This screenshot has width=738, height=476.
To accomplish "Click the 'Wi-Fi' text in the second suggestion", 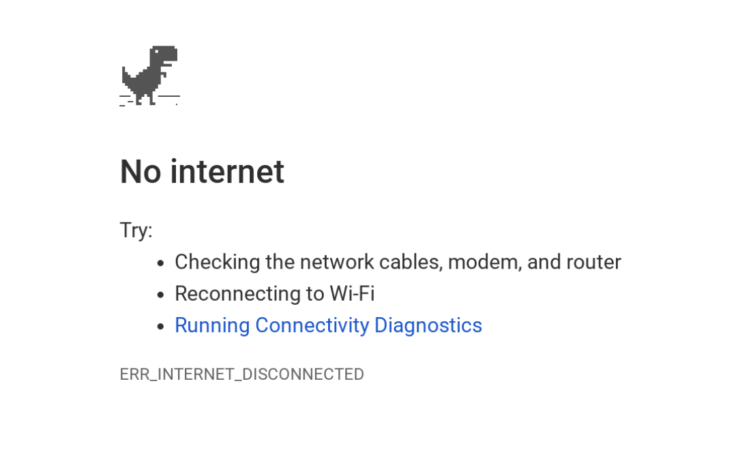I will (x=352, y=293).
